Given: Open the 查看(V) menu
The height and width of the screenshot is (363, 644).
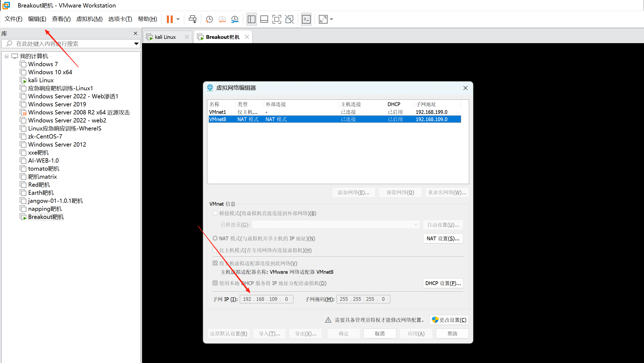Looking at the screenshot, I should coord(61,19).
